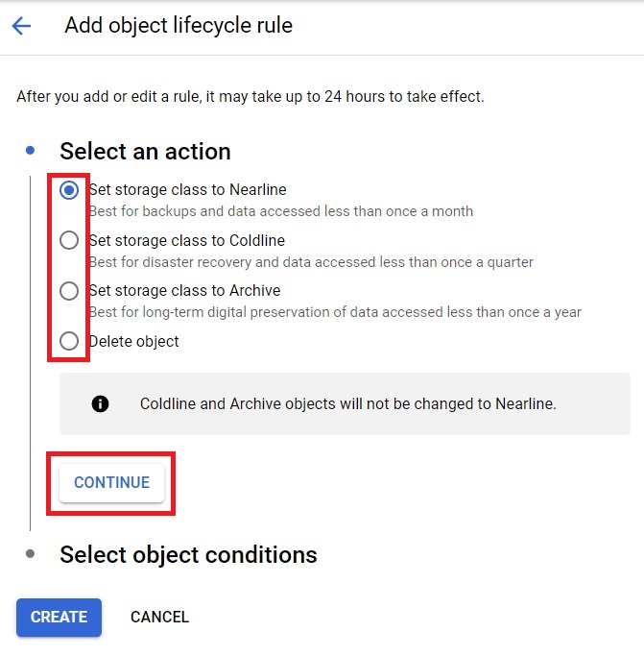This screenshot has height=656, width=644.
Task: Click the back arrow icon
Action: 21,26
